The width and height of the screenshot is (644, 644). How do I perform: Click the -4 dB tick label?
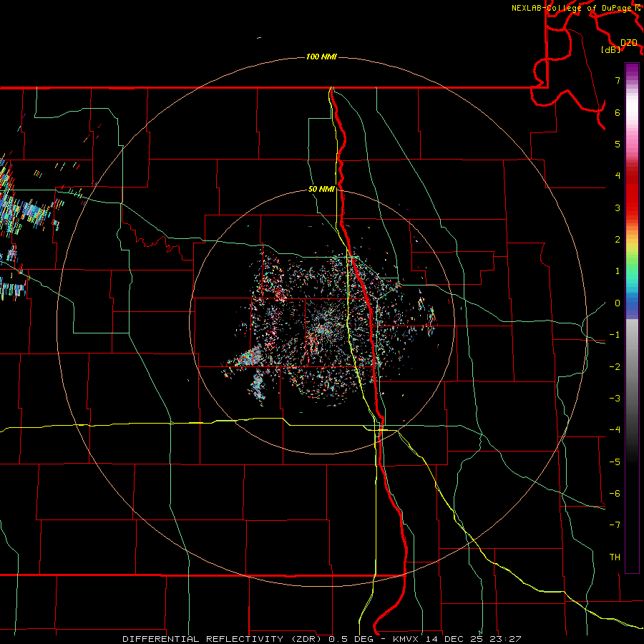pyautogui.click(x=615, y=430)
